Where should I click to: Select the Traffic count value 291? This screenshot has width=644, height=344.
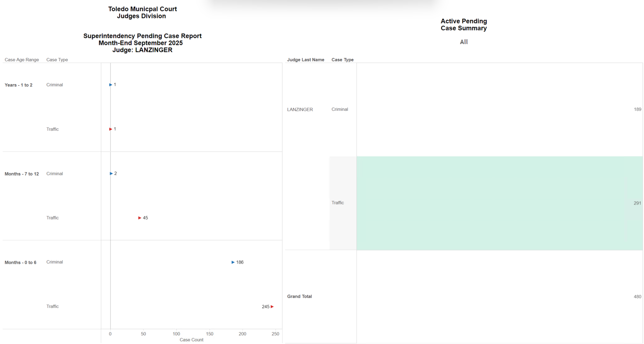(637, 203)
